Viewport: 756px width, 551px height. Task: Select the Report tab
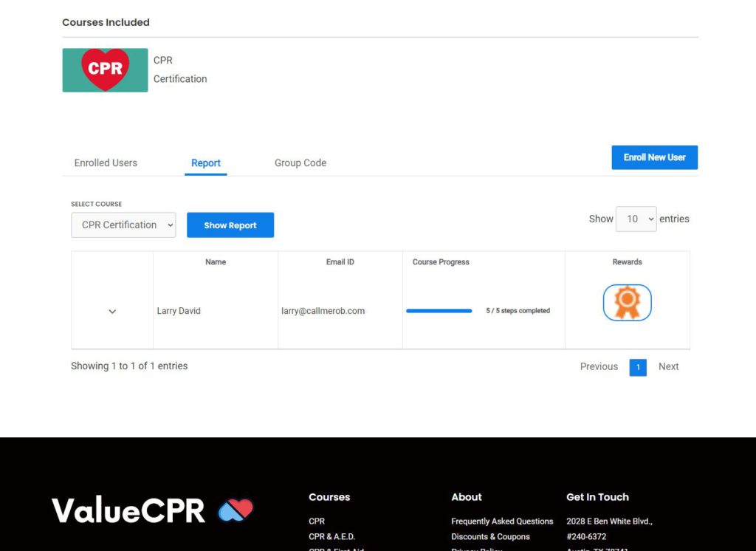[206, 163]
